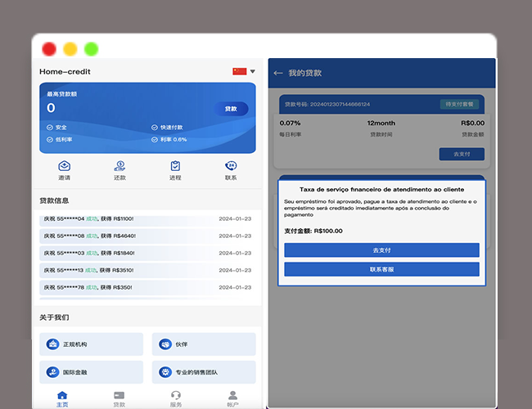
Task: Go to the 帐户 account tab
Action: tap(232, 398)
